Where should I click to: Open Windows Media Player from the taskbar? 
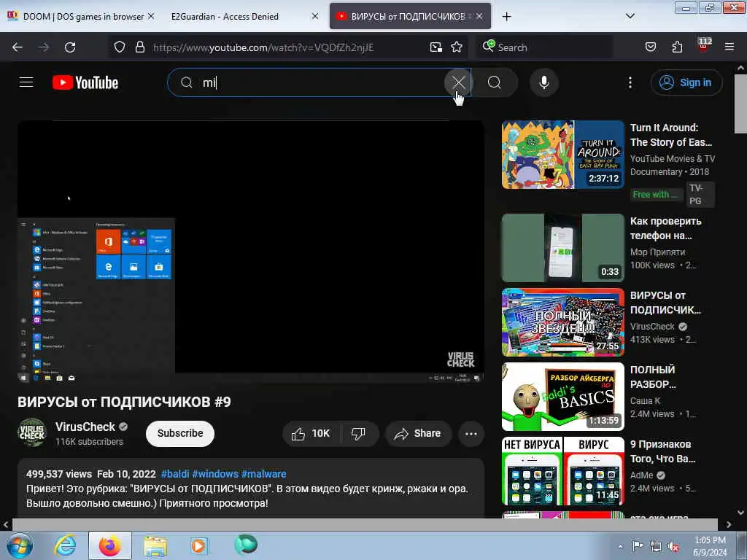click(199, 545)
